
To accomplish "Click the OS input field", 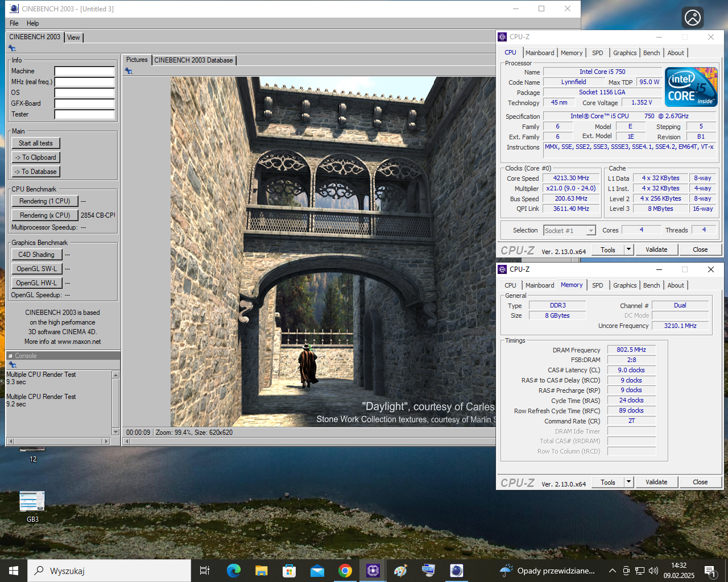I will coord(85,93).
